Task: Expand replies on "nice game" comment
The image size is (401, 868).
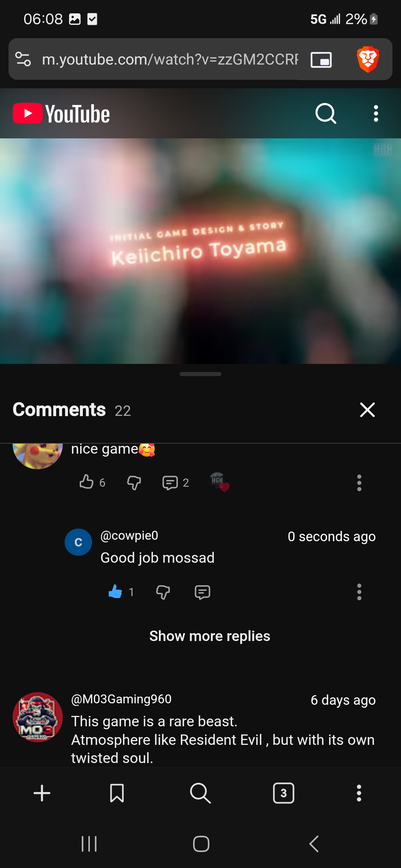Action: [x=175, y=483]
